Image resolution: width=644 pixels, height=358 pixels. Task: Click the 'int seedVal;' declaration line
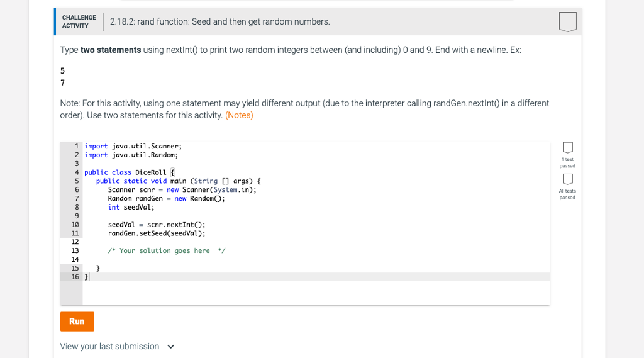tap(131, 207)
